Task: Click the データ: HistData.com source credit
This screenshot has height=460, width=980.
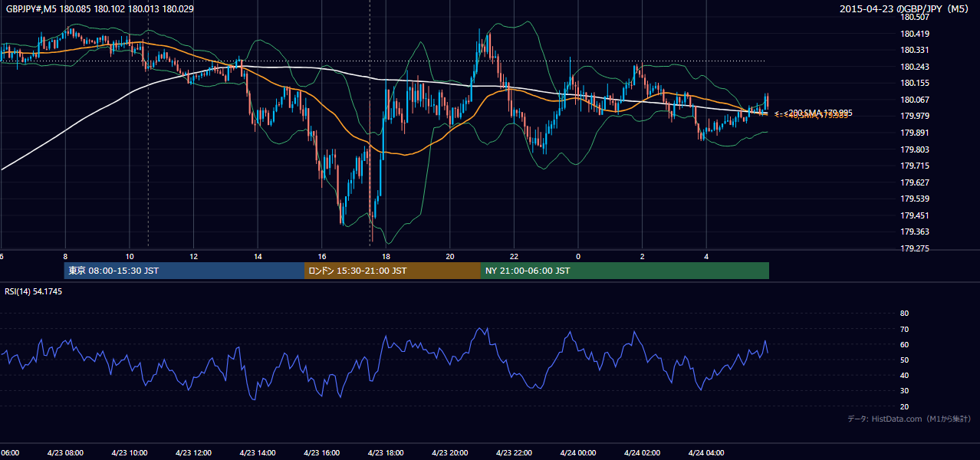Action: click(909, 419)
